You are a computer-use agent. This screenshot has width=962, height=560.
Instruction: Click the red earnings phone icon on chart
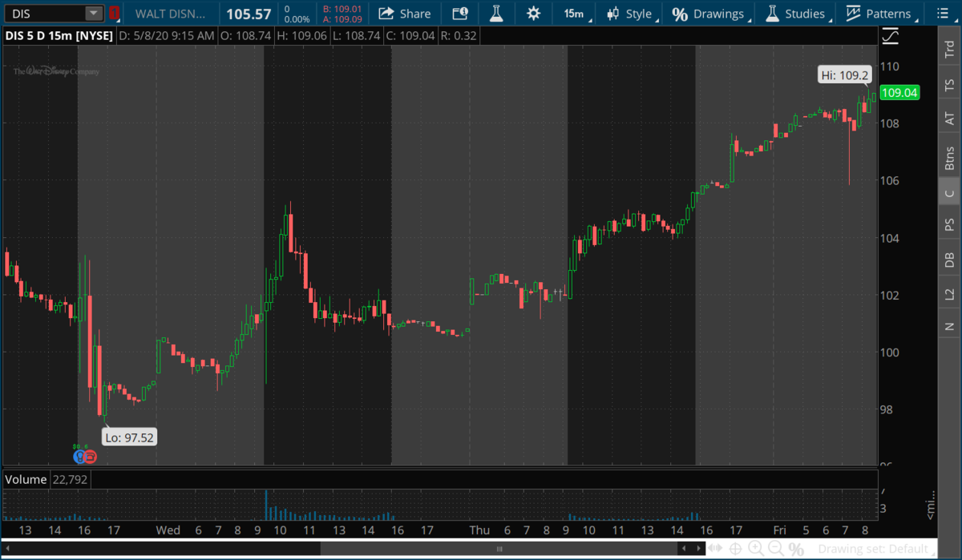tap(91, 457)
